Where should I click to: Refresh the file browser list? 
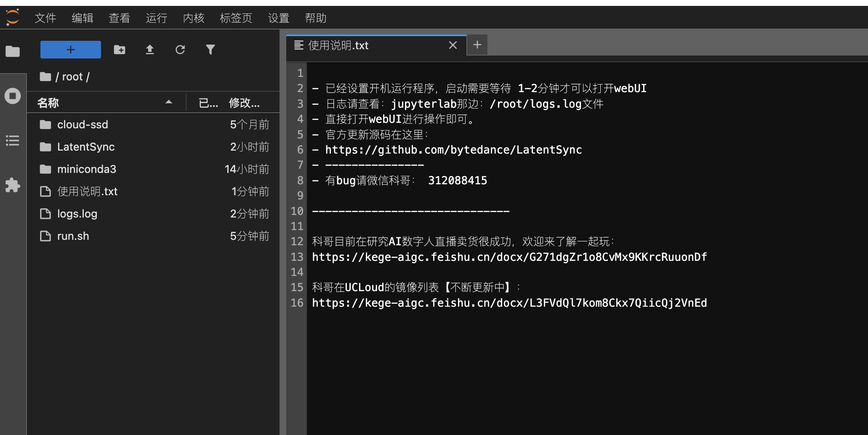click(x=180, y=50)
